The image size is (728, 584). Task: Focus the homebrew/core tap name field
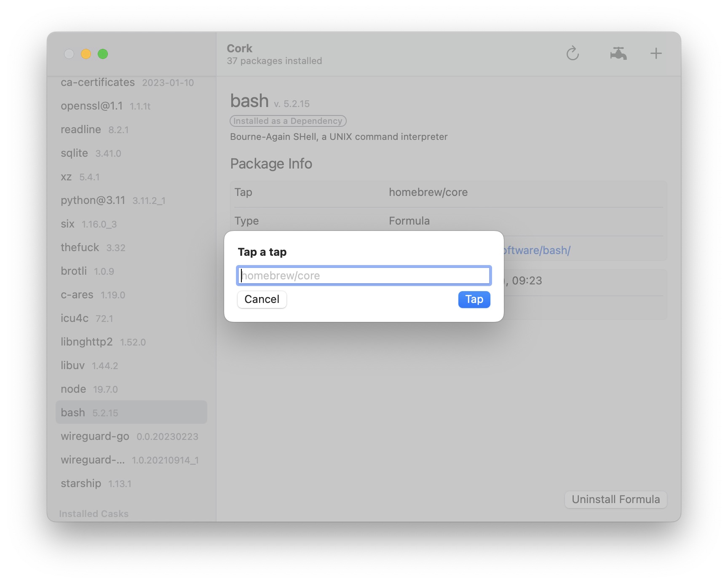[x=364, y=276]
